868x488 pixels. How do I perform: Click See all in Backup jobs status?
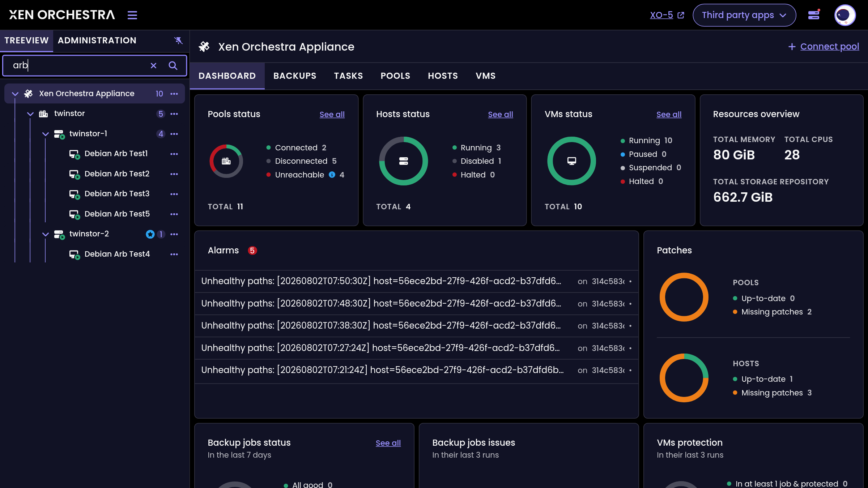coord(388,443)
